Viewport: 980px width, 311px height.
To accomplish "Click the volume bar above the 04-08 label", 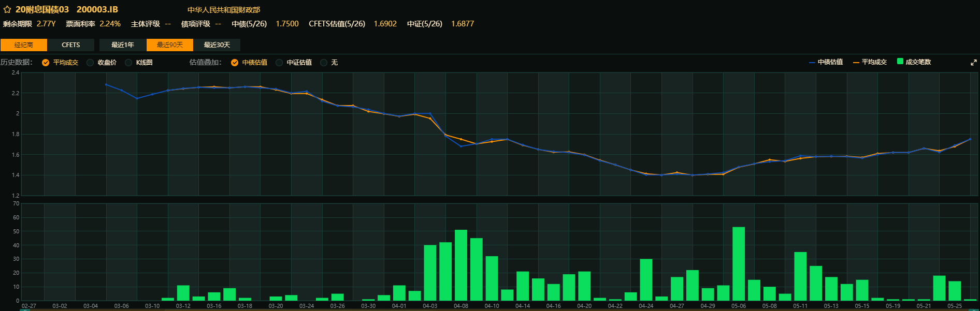I will [x=461, y=265].
